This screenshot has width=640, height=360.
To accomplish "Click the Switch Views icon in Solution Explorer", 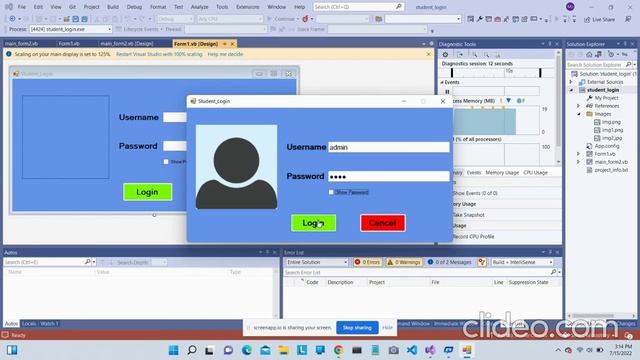I will pos(598,54).
